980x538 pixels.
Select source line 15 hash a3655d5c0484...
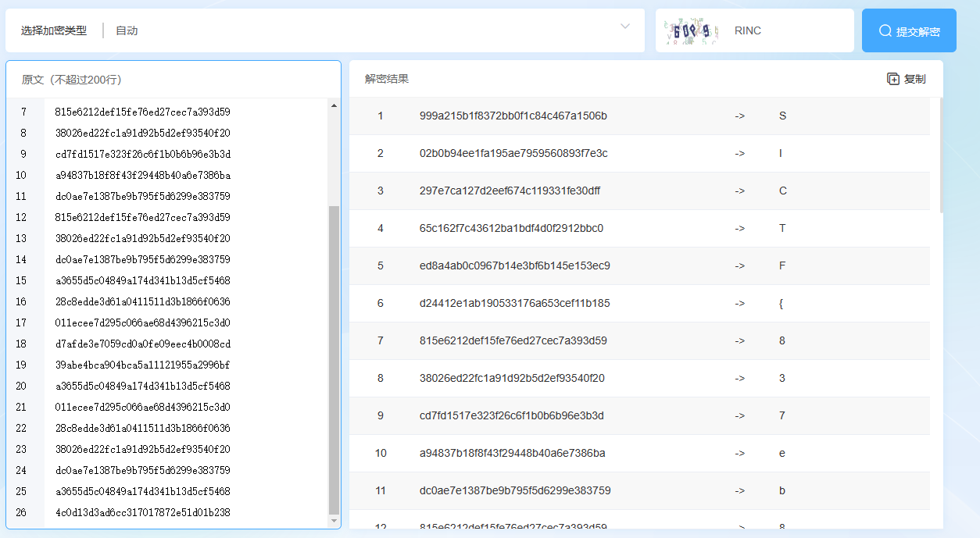[x=143, y=280]
